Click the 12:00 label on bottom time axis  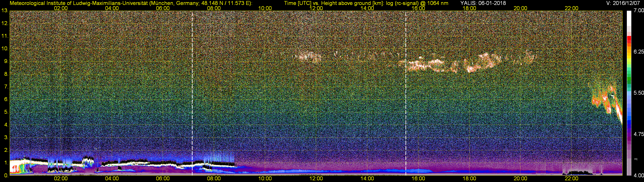(316, 179)
